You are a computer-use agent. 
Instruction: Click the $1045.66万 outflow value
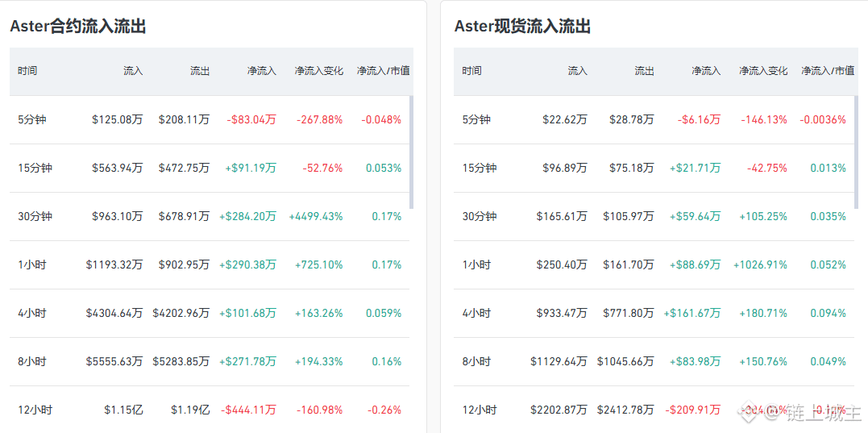pyautogui.click(x=625, y=361)
